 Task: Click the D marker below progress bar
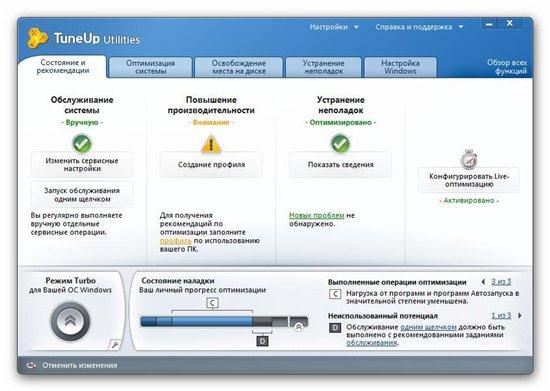pos(262,341)
